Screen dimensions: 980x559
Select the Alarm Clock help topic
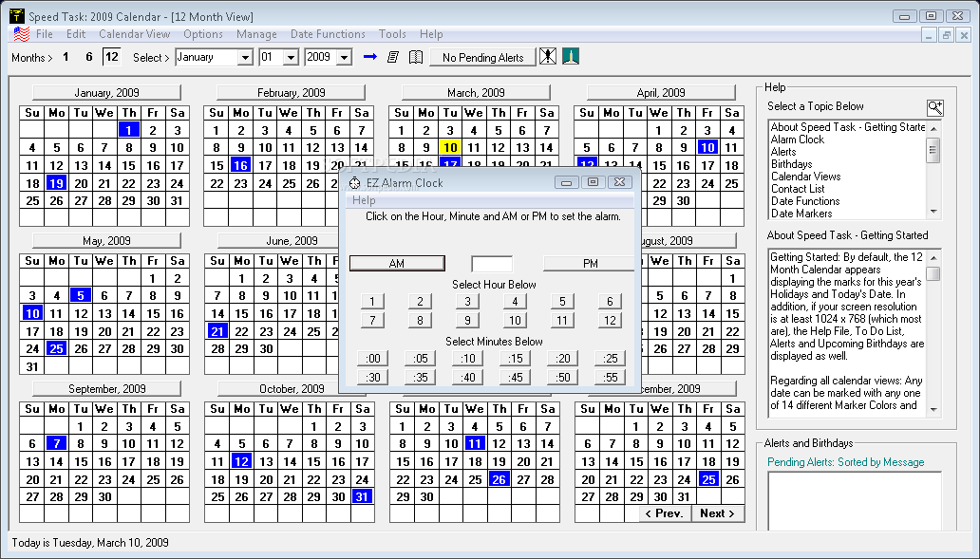[x=798, y=140]
